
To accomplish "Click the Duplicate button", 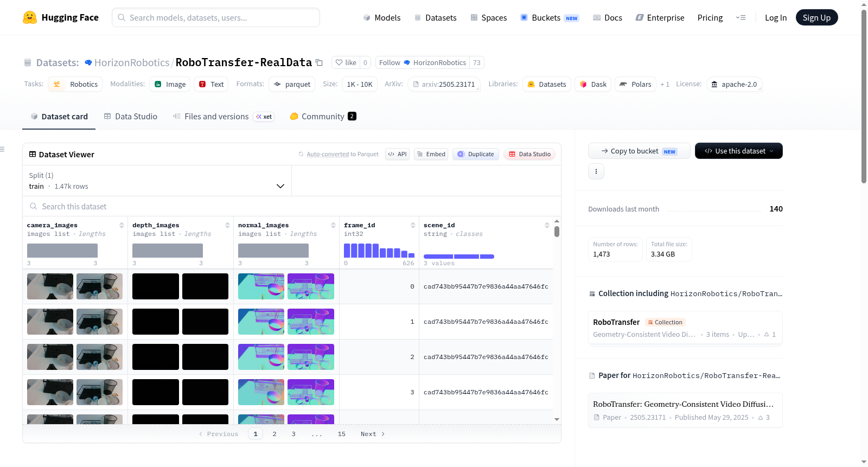I will (x=476, y=154).
